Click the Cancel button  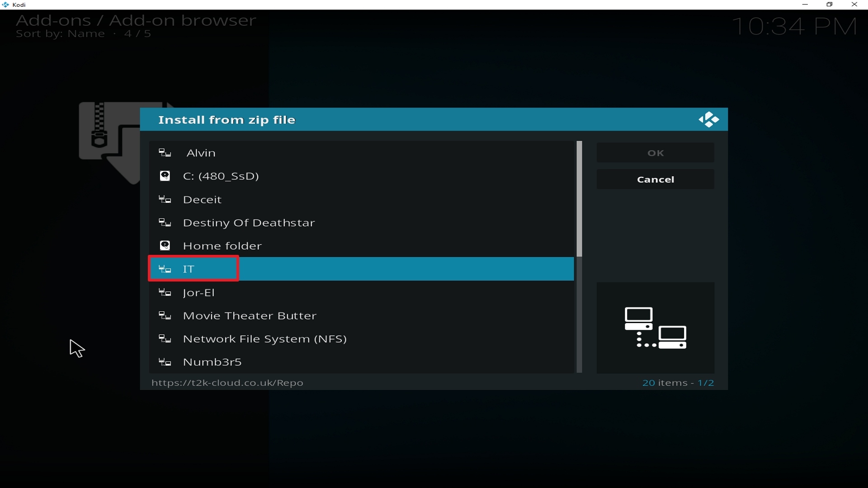point(656,179)
